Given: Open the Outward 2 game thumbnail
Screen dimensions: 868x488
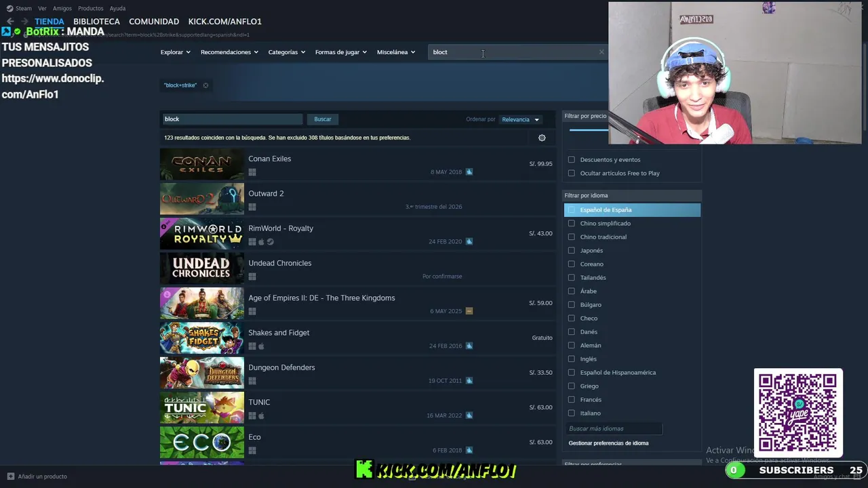Looking at the screenshot, I should pyautogui.click(x=202, y=199).
